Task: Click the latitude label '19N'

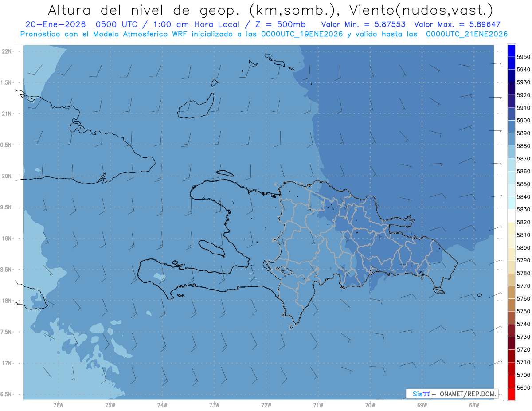Action: pos(7,238)
